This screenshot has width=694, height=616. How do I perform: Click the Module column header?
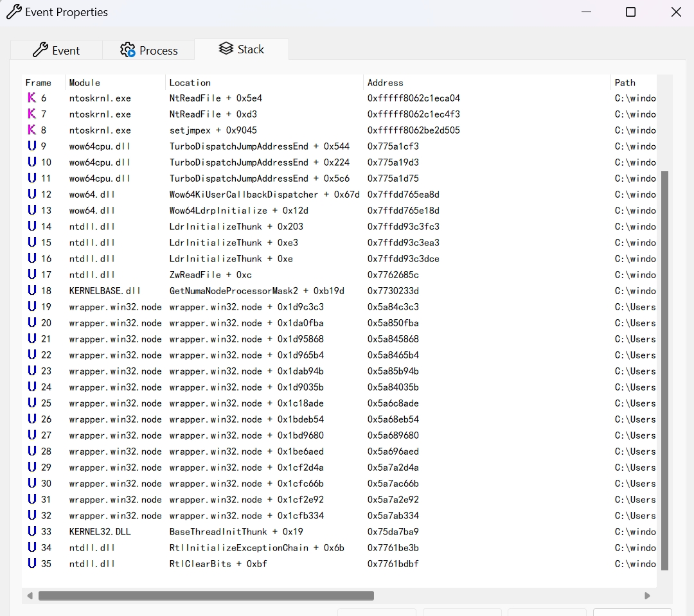85,83
